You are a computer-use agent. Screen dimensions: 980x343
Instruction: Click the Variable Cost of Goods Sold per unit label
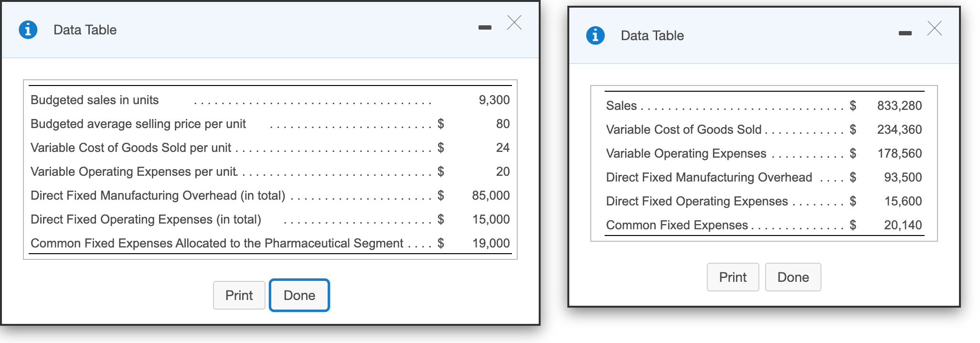[130, 148]
